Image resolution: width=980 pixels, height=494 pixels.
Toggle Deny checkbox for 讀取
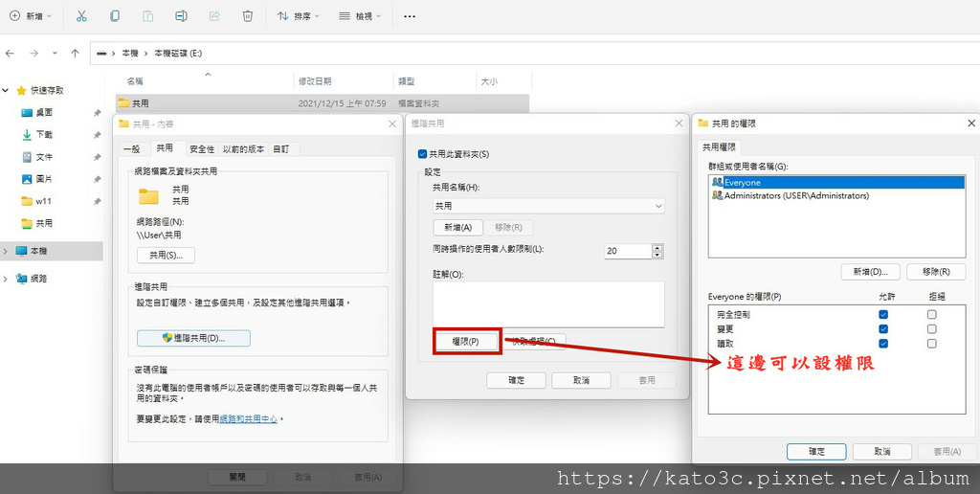click(x=932, y=344)
